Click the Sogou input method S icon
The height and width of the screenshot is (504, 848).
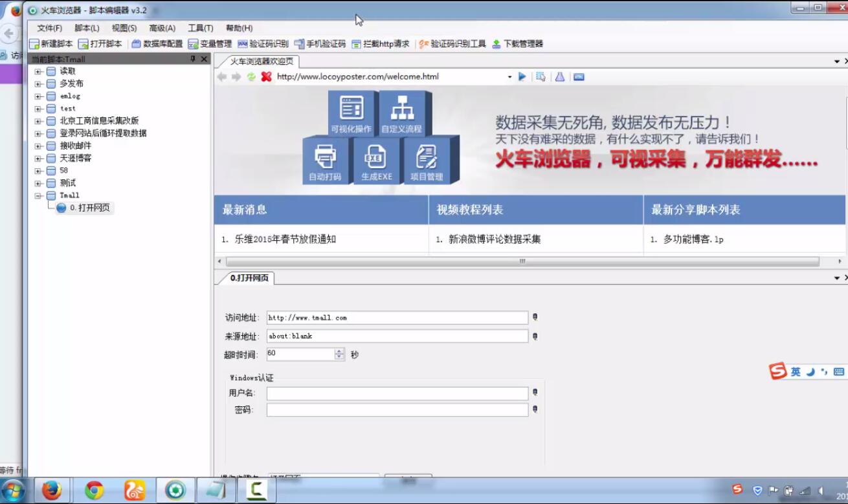pyautogui.click(x=777, y=371)
